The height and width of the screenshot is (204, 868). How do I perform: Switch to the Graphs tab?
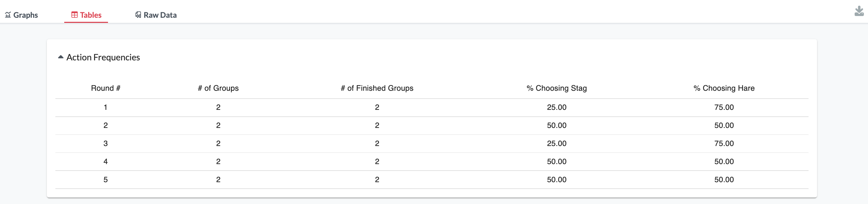[x=22, y=15]
